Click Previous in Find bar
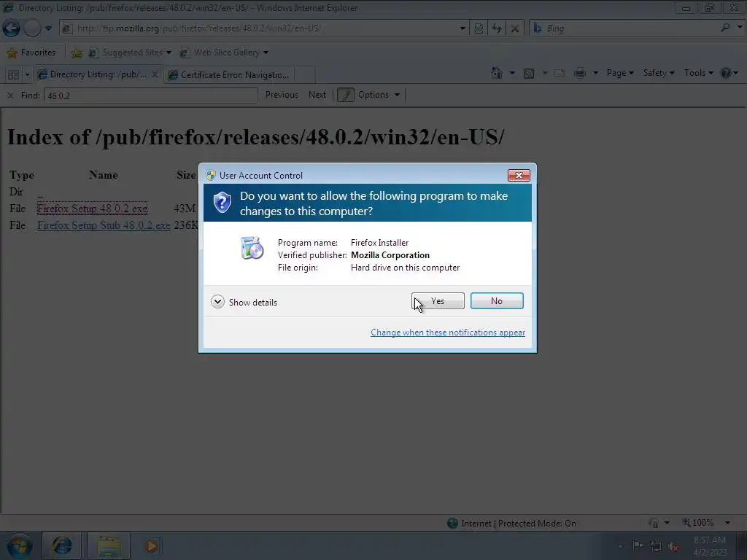Screen dimensions: 747x560 282,95
